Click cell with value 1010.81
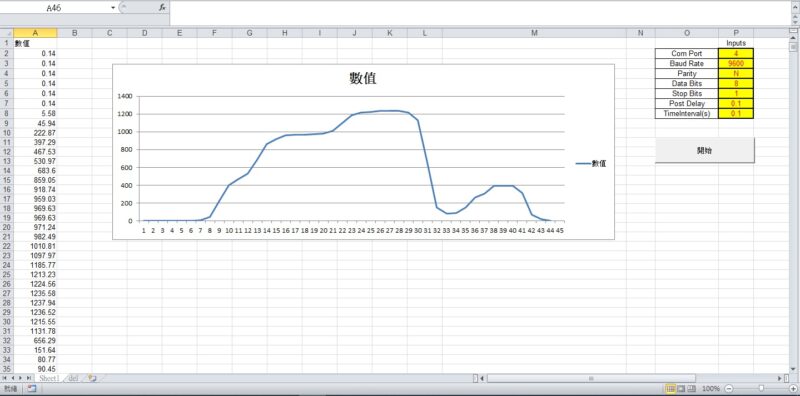This screenshot has width=800, height=396. tap(35, 246)
